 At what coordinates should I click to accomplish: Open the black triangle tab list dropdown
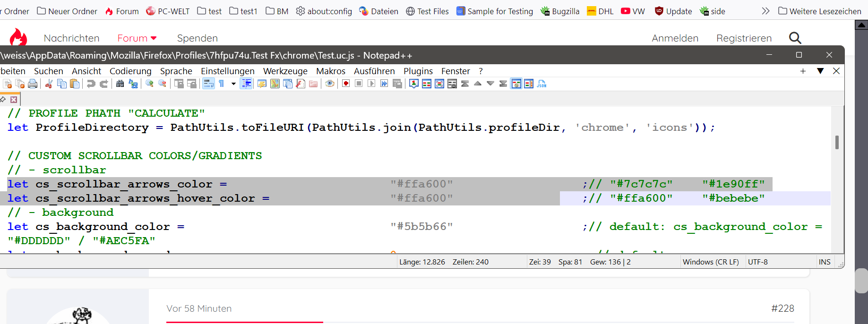[820, 71]
